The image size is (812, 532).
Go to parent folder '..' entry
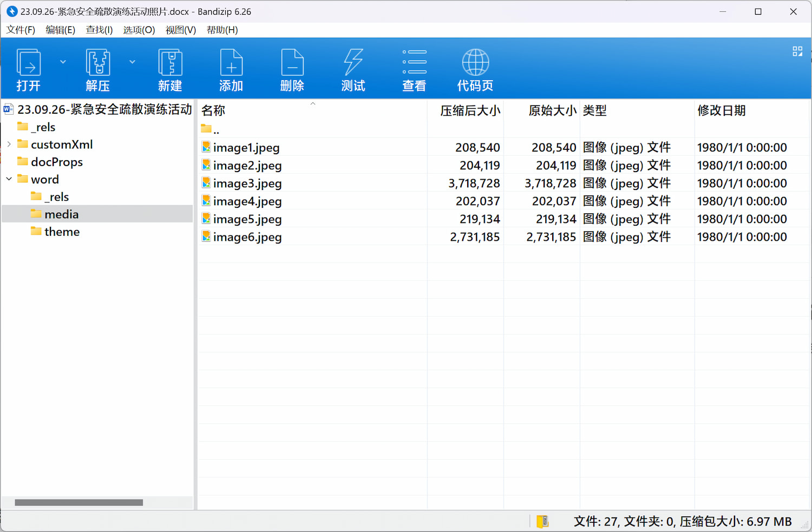(x=210, y=129)
